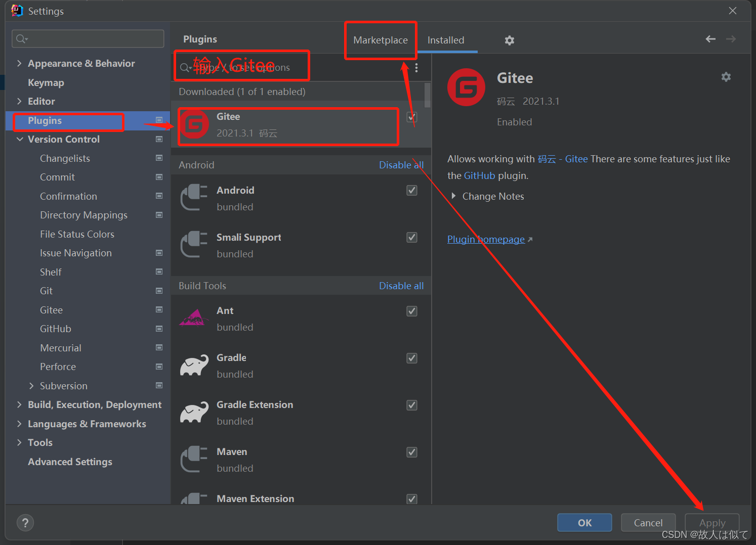Expand Languages & Frameworks node
Screen dimensions: 756x545
point(19,424)
